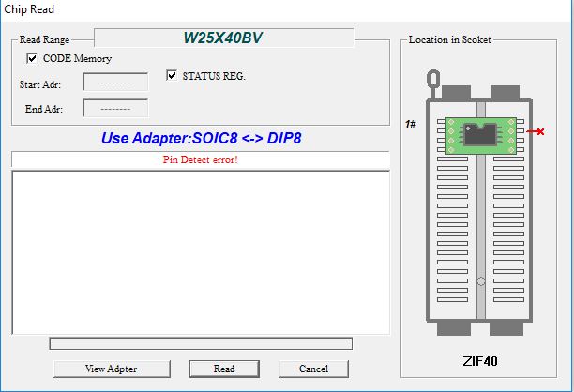Cancel the Chip Read dialog

(x=313, y=369)
